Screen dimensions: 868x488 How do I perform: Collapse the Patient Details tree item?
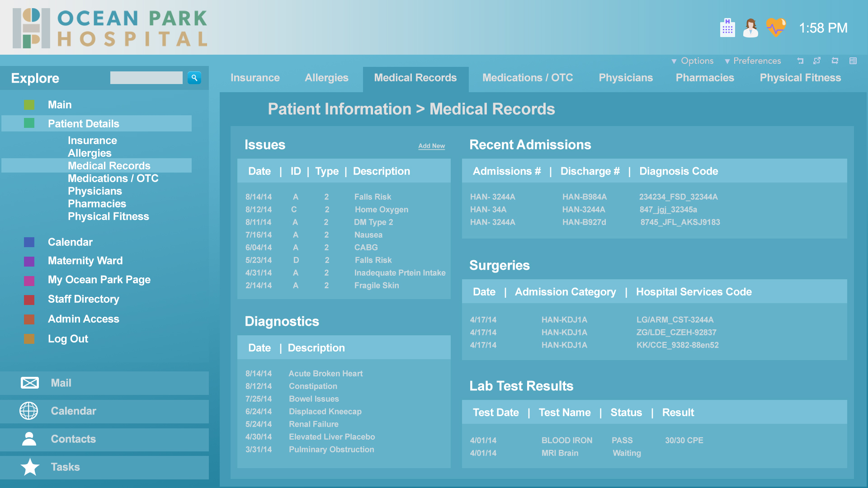(x=83, y=123)
